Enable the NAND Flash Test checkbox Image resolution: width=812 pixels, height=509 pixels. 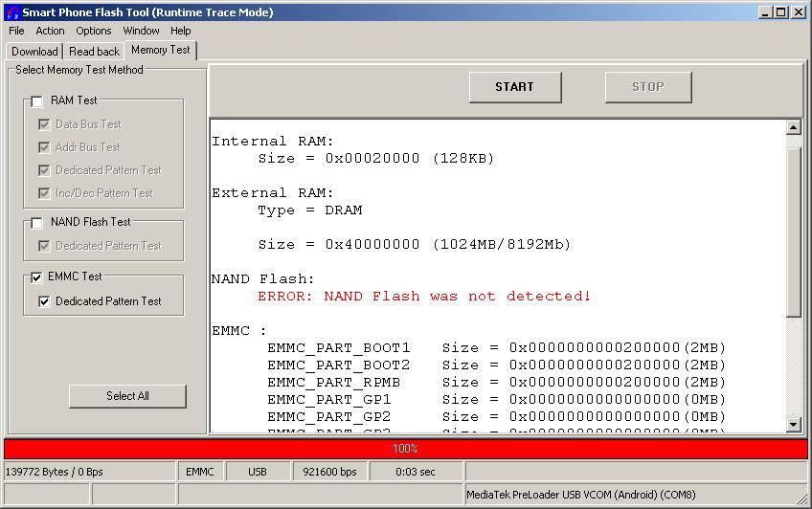pyautogui.click(x=36, y=223)
